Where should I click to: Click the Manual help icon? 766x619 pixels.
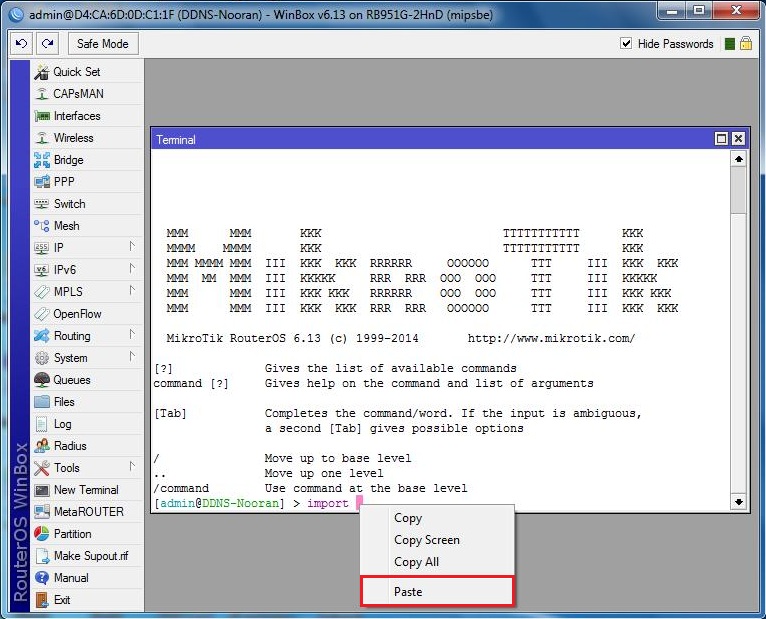pyautogui.click(x=42, y=578)
